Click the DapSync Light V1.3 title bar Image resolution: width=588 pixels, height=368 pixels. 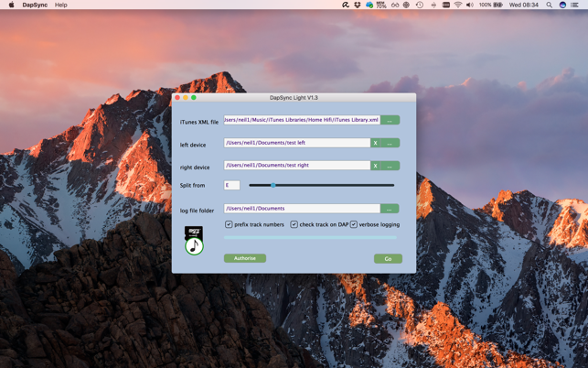294,98
